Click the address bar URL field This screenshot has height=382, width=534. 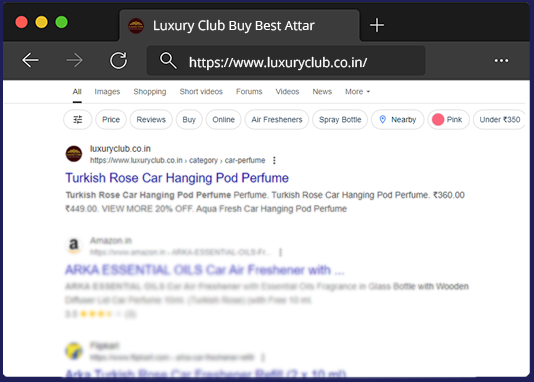pyautogui.click(x=286, y=61)
